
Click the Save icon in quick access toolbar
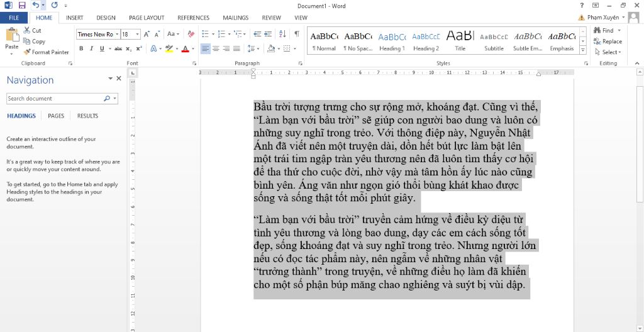coord(22,6)
